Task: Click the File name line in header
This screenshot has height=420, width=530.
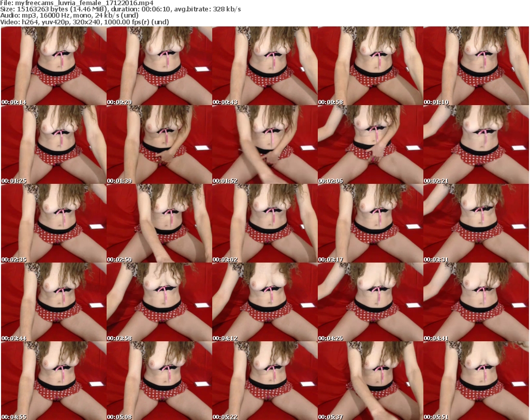Action: (77, 3)
